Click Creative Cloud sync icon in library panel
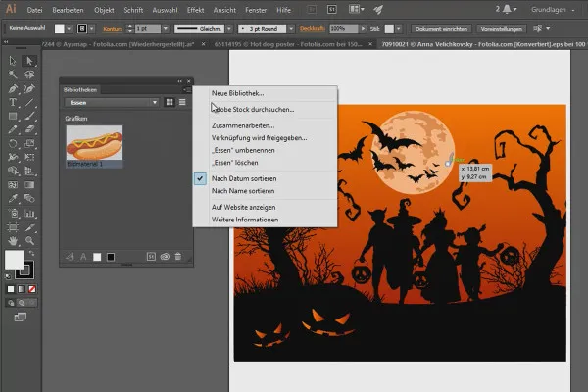The width and height of the screenshot is (588, 392). click(165, 257)
